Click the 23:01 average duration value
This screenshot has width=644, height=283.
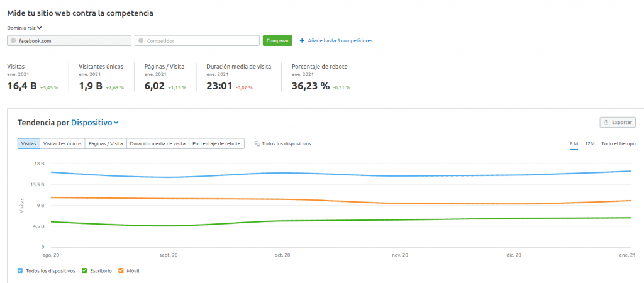tap(219, 86)
